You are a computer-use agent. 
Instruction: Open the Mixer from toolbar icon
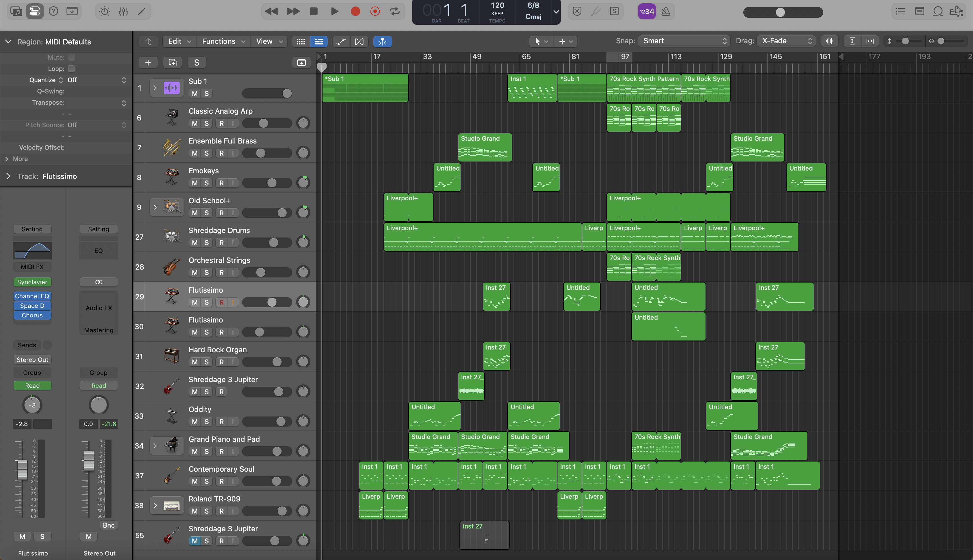point(124,12)
